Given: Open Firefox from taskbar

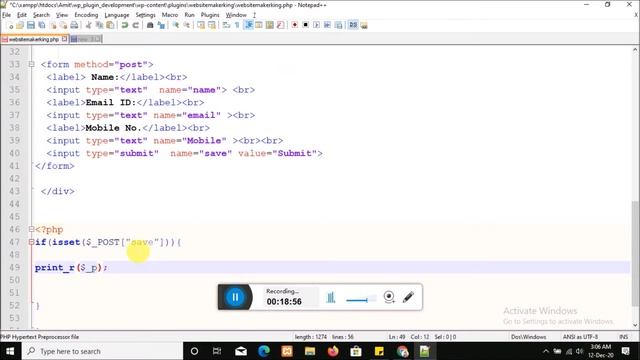Looking at the screenshot, I should [x=333, y=351].
